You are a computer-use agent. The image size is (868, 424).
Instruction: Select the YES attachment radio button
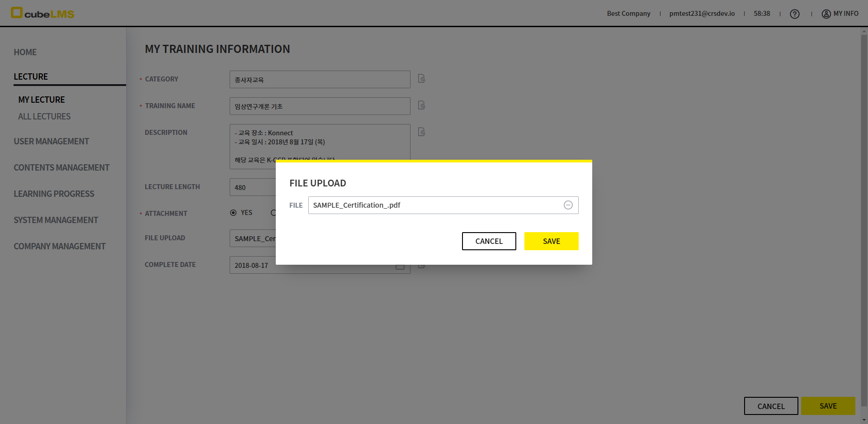click(x=233, y=213)
